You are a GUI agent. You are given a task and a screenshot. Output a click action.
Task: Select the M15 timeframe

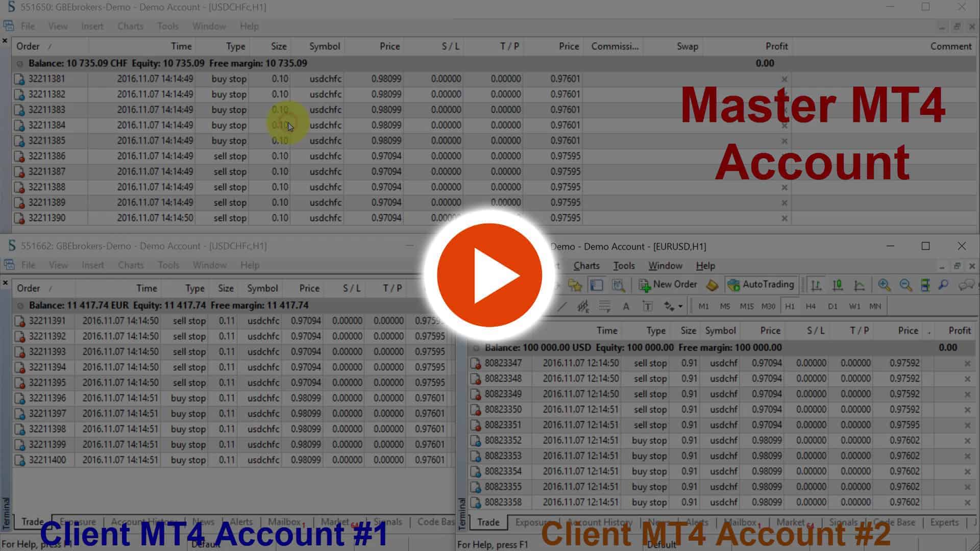point(746,306)
